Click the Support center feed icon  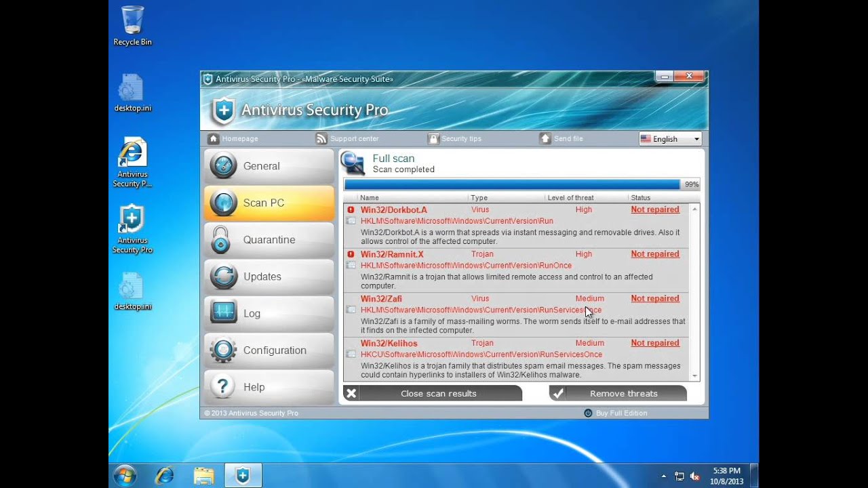pyautogui.click(x=321, y=138)
